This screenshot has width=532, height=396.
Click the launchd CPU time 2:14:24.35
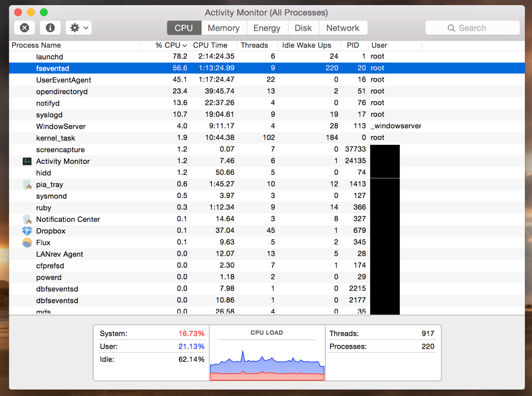(x=216, y=56)
